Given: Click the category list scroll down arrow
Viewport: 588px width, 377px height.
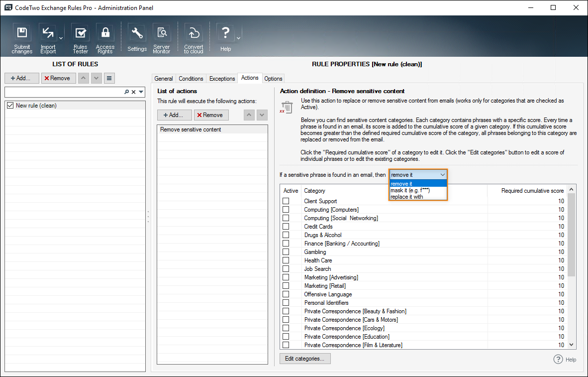Looking at the screenshot, I should (571, 344).
